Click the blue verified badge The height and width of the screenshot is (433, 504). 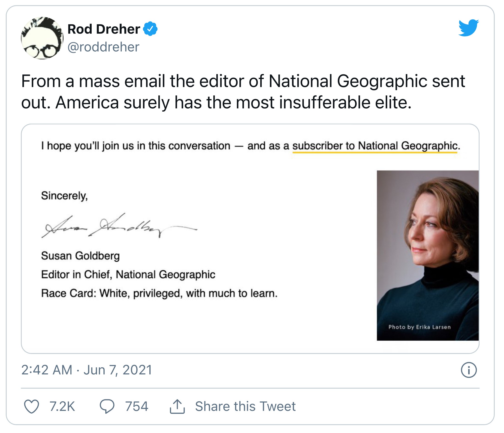[x=150, y=29]
